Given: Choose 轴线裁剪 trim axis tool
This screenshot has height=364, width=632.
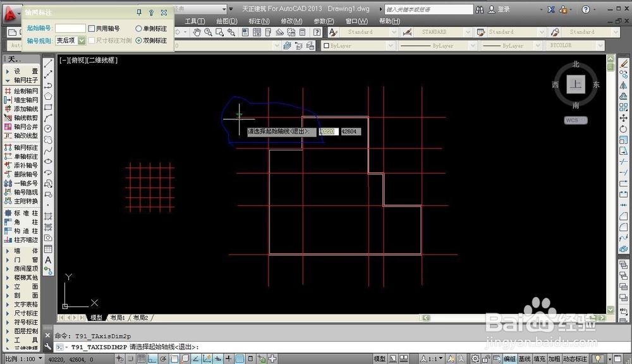Looking at the screenshot, I should [x=21, y=118].
